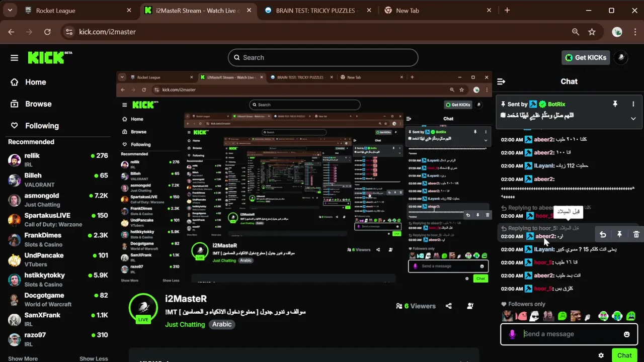Click the hoor_5 name in the last chat message
The width and height of the screenshot is (644, 362).
click(x=544, y=289)
